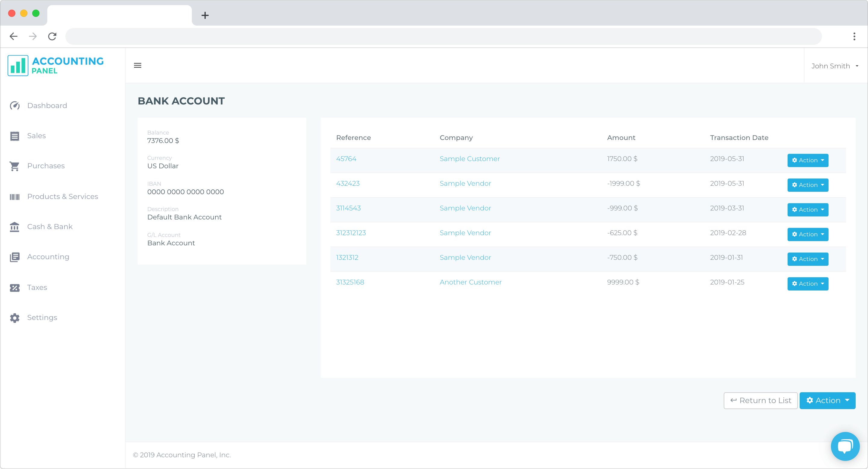Navigate to Accounting menu item
Image resolution: width=868 pixels, height=469 pixels.
pyautogui.click(x=48, y=257)
